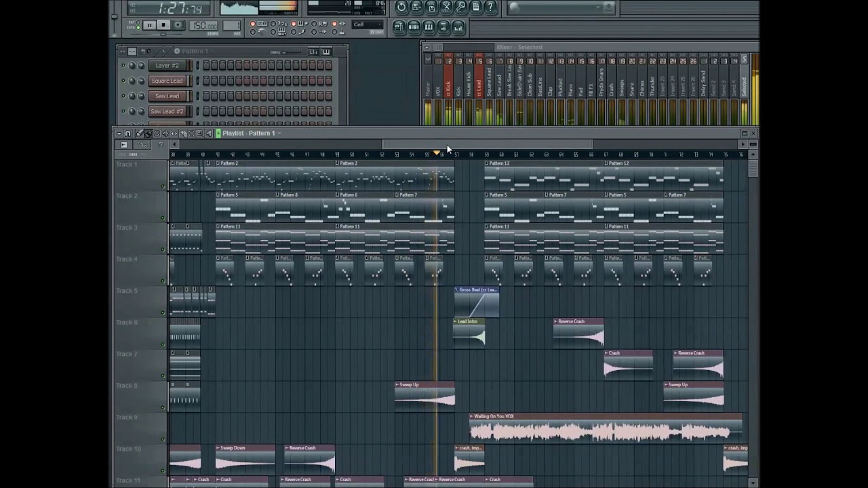Click the save-new-version icon in the toolbar
Image resolution: width=868 pixels, height=488 pixels.
pyautogui.click(x=416, y=7)
